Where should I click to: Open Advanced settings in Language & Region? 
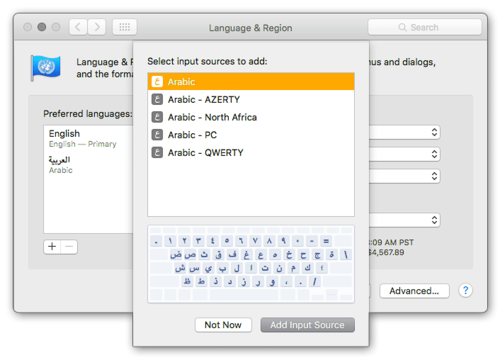point(414,291)
